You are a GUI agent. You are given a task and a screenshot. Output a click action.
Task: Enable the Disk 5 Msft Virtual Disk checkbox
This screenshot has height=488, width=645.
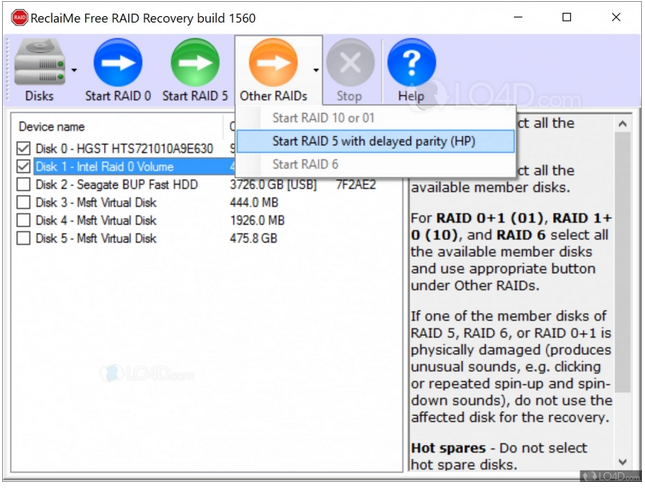tap(23, 238)
